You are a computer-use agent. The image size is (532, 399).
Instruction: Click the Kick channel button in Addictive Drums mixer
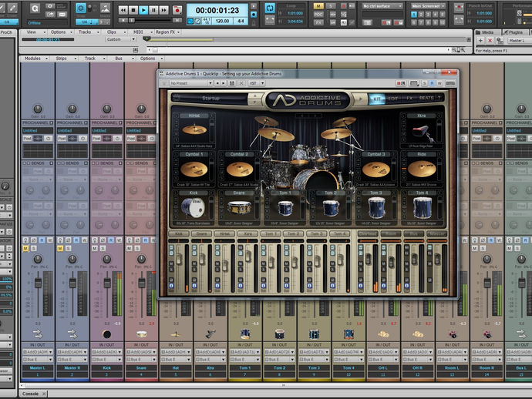[178, 234]
